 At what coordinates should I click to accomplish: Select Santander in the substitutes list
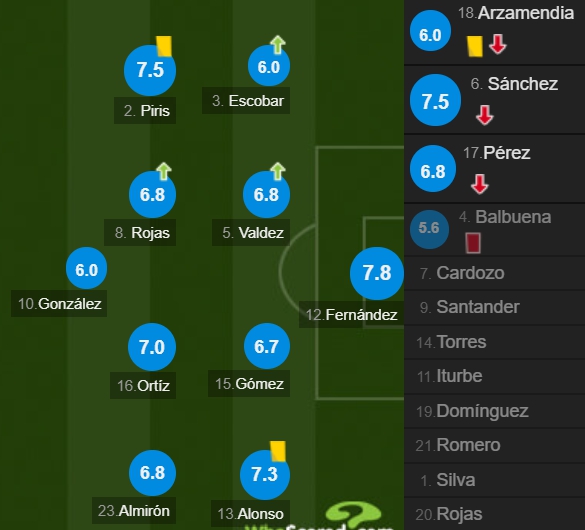pos(495,307)
